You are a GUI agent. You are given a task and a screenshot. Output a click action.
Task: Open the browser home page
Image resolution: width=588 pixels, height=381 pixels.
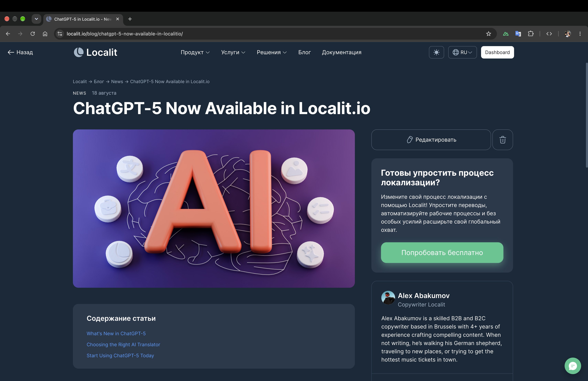(45, 34)
